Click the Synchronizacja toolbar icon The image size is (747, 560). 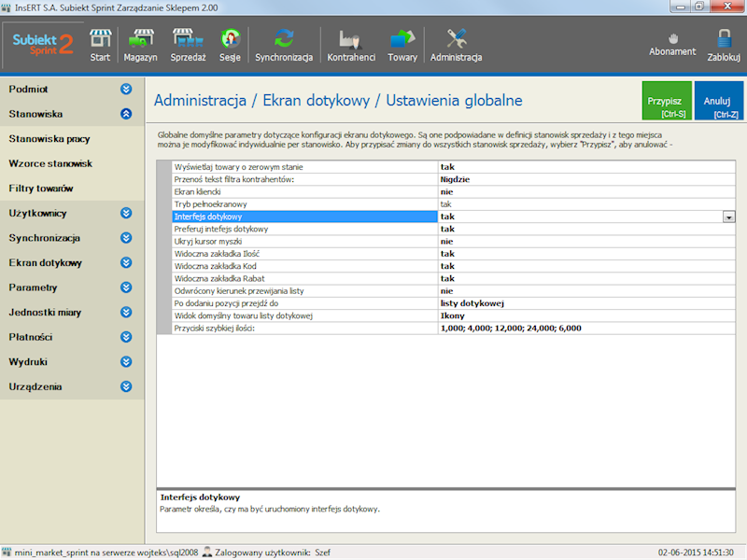tap(284, 45)
